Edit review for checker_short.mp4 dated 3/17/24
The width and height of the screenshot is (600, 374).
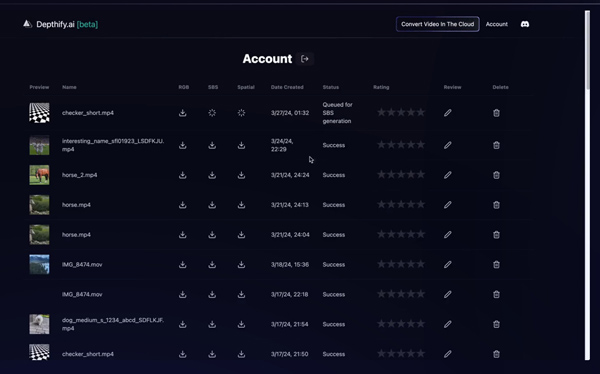pos(448,354)
